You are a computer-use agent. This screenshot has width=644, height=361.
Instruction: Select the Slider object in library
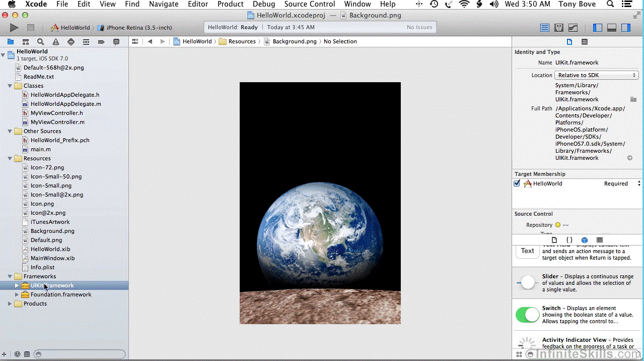[578, 283]
